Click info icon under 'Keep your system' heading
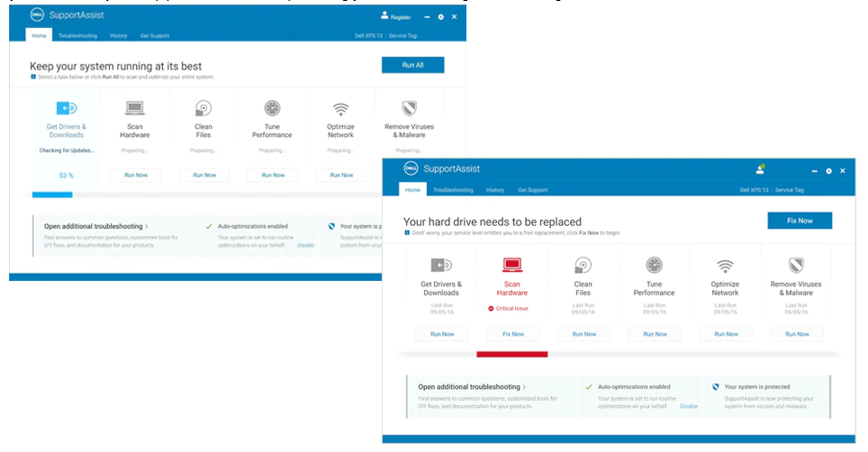The width and height of the screenshot is (868, 452). (x=33, y=77)
